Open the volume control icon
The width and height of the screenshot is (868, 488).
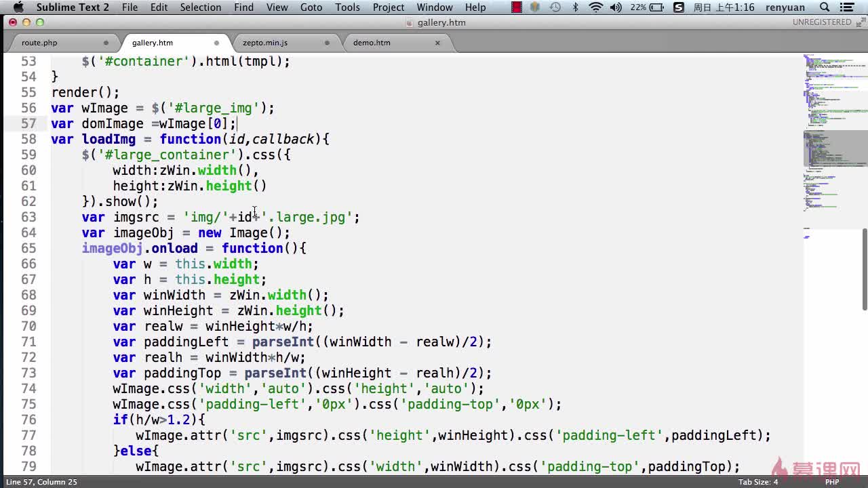(616, 7)
